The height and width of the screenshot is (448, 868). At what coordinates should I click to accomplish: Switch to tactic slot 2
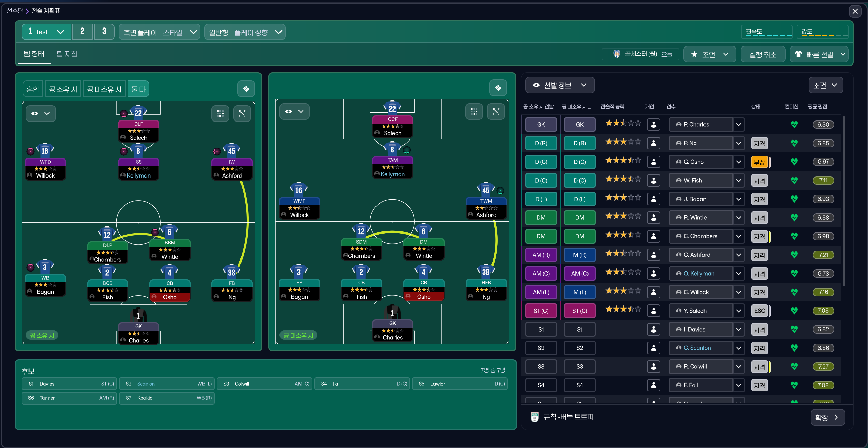tap(82, 32)
